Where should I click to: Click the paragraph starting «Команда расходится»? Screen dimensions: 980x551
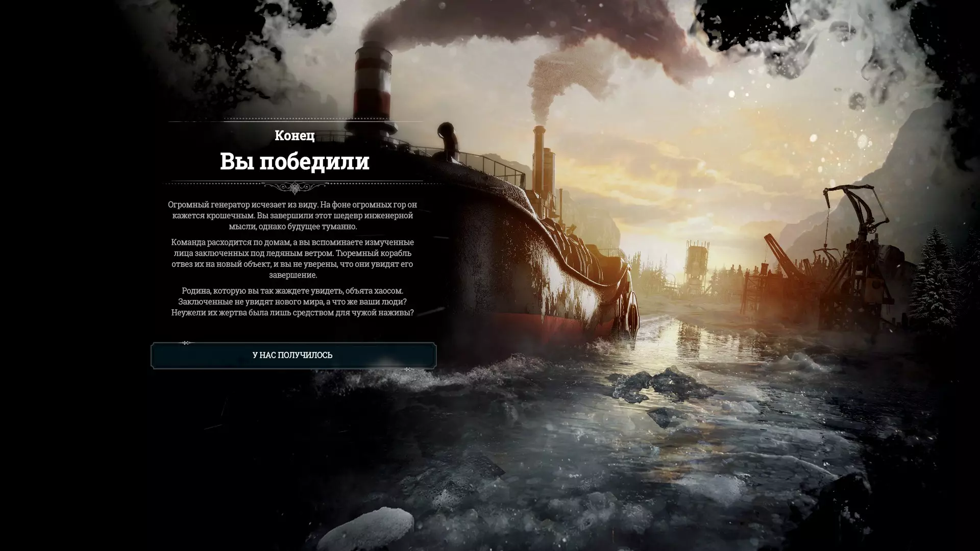pyautogui.click(x=292, y=258)
